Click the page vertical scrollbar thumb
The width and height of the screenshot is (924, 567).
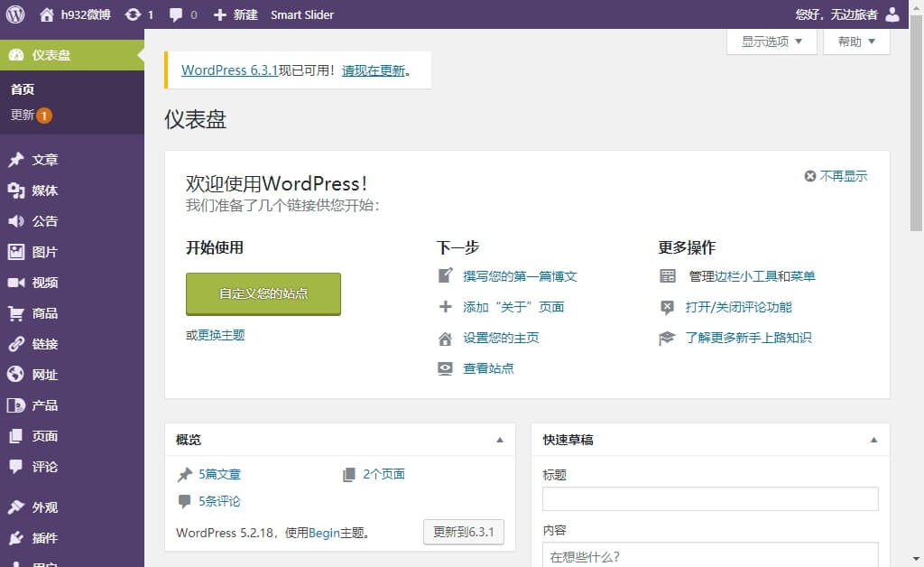click(916, 124)
